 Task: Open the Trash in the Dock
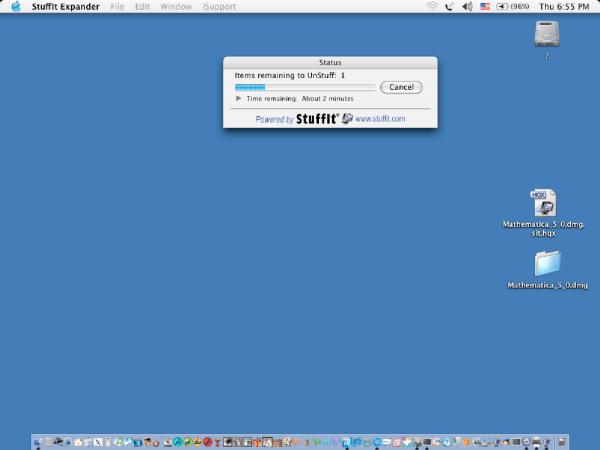pyautogui.click(x=562, y=441)
